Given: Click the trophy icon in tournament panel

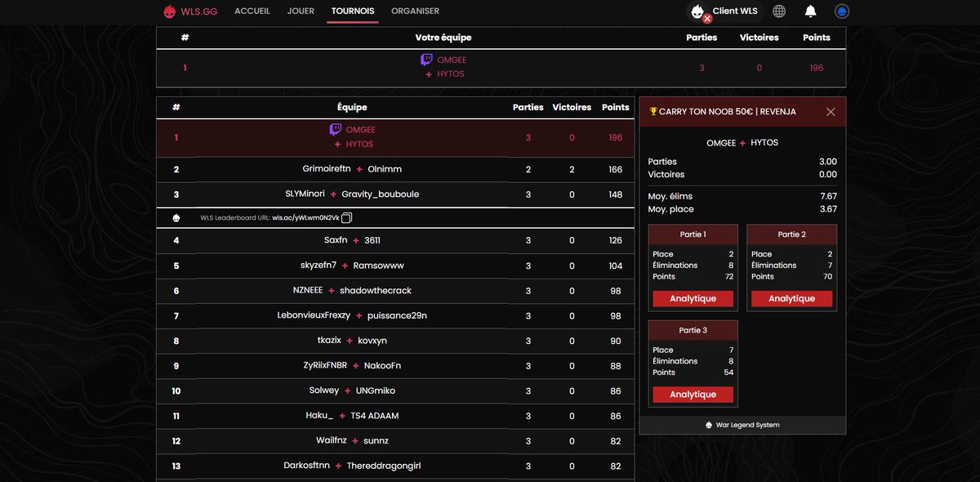Looking at the screenshot, I should 653,112.
